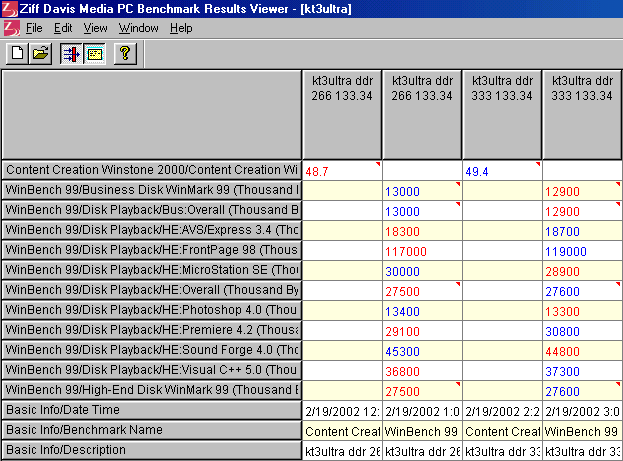Open the Window menu
The height and width of the screenshot is (461, 623).
[x=139, y=28]
